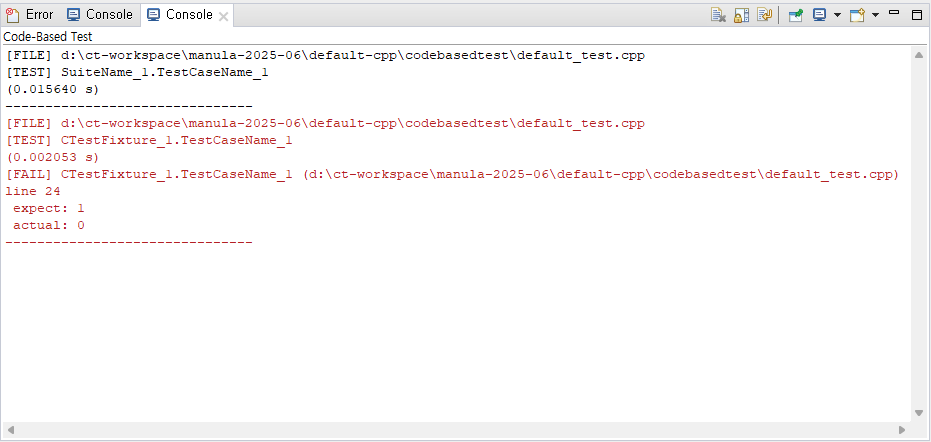931x442 pixels.
Task: Click the vertical scrollbar up arrow
Action: coord(919,55)
